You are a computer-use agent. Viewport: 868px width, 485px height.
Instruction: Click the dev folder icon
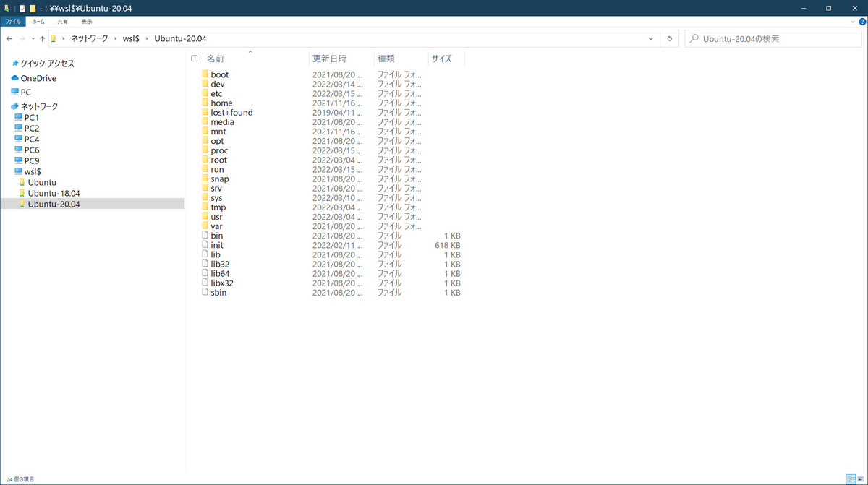205,84
